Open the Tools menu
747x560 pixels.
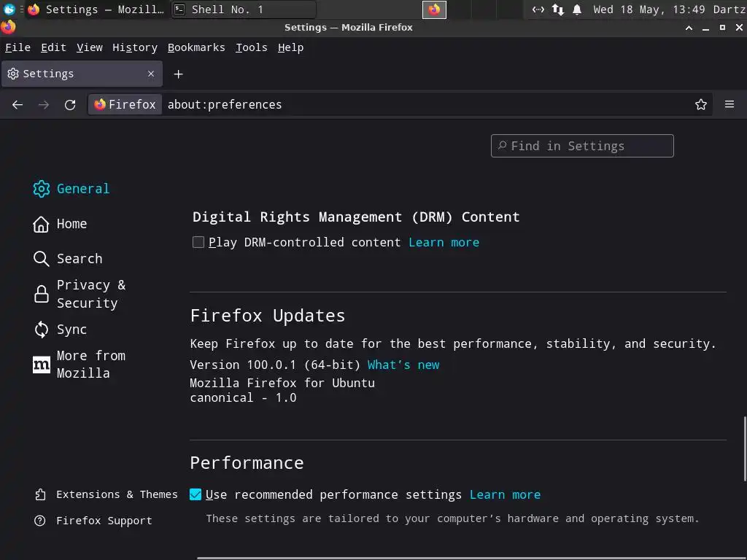pos(251,47)
